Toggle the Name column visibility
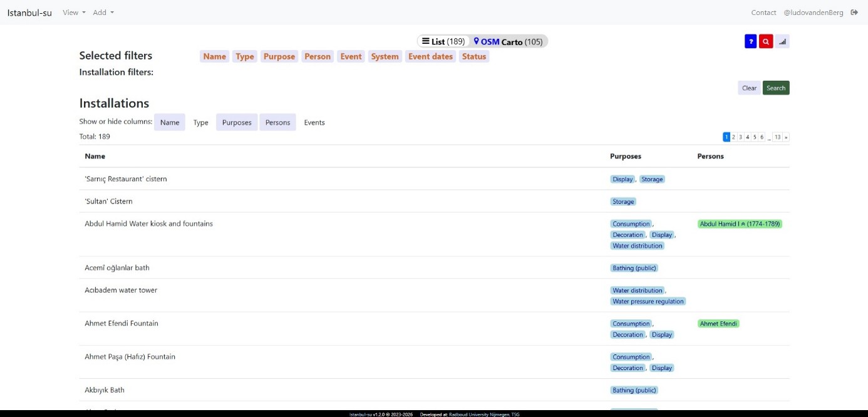The image size is (868, 417). 170,122
